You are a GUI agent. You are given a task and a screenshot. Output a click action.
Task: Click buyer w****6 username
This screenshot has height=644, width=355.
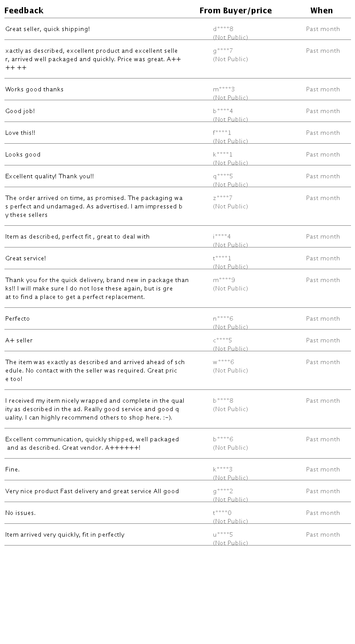223,362
